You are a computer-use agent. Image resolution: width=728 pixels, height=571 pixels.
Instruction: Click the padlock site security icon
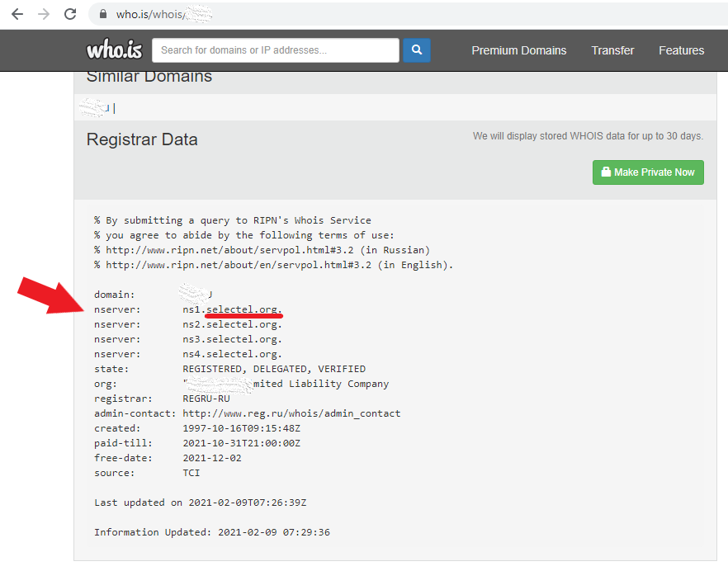coord(103,14)
